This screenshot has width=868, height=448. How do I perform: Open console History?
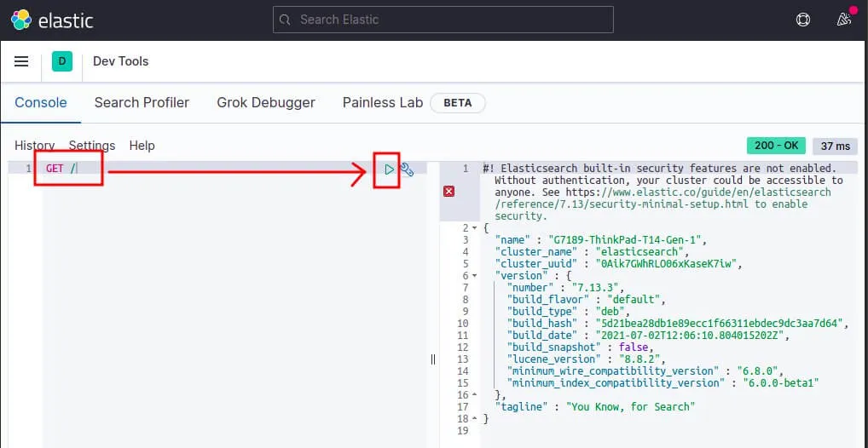(x=34, y=146)
